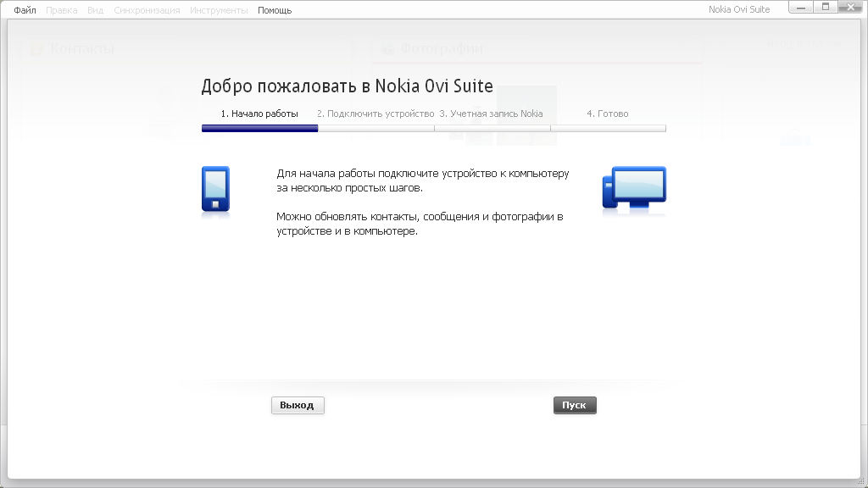Open the Вид menu

95,10
